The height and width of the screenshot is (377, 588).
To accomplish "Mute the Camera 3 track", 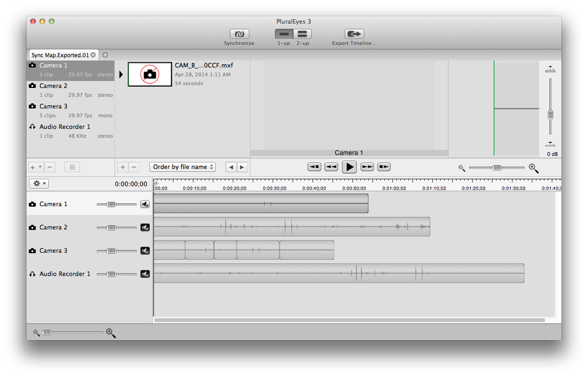I will tap(145, 251).
